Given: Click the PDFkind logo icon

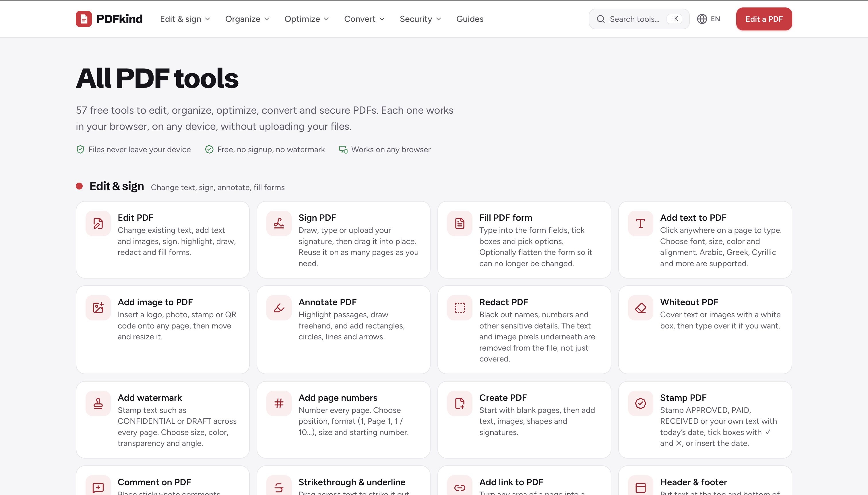Looking at the screenshot, I should [84, 19].
